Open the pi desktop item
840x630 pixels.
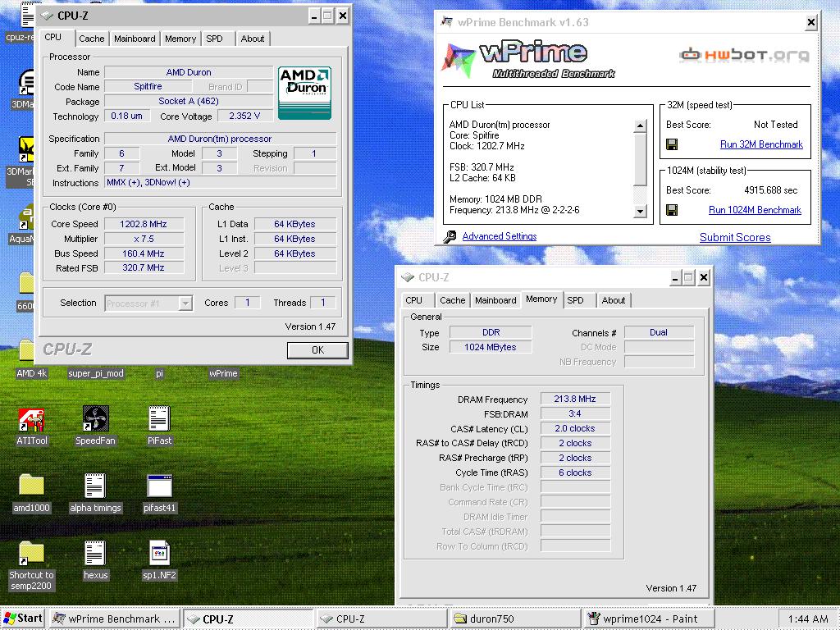point(160,373)
